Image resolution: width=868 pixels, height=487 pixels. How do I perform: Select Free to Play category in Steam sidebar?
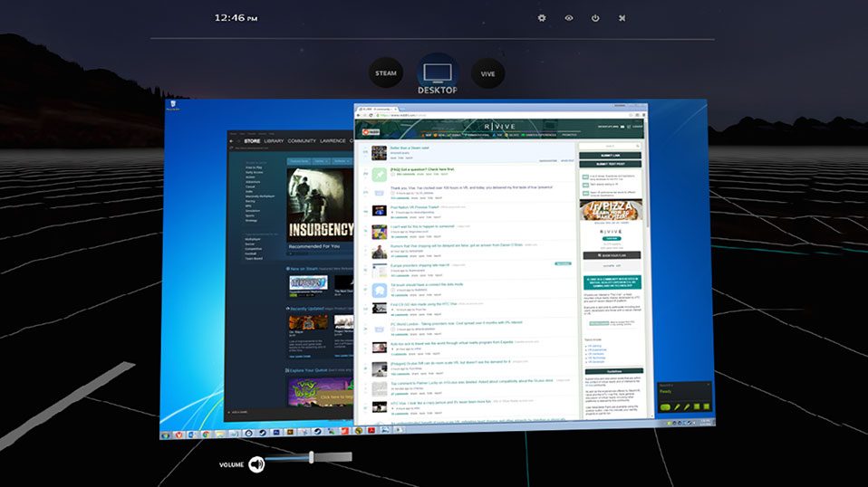pyautogui.click(x=254, y=167)
